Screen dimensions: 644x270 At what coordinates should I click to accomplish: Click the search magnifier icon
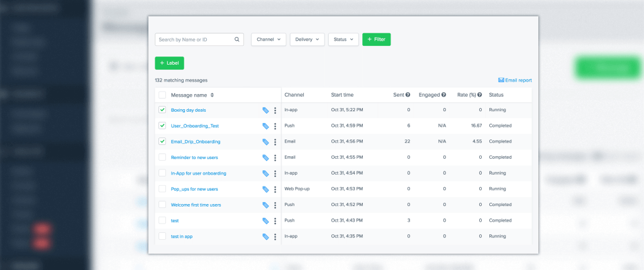(237, 40)
